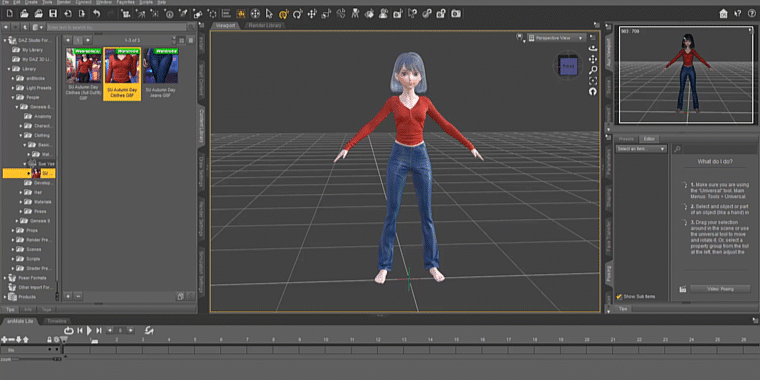Click previous page arrow in Content Library
Image resolution: width=760 pixels, height=380 pixels.
coord(68,40)
